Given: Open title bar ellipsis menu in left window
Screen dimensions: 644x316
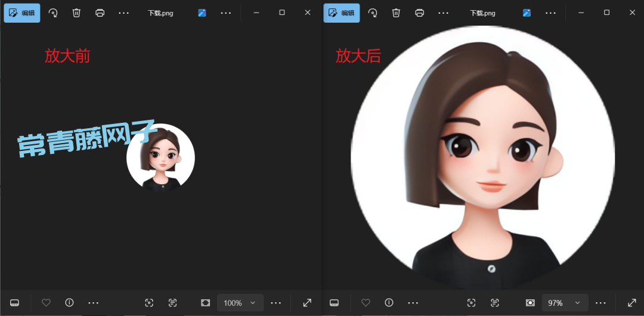Looking at the screenshot, I should 226,13.
